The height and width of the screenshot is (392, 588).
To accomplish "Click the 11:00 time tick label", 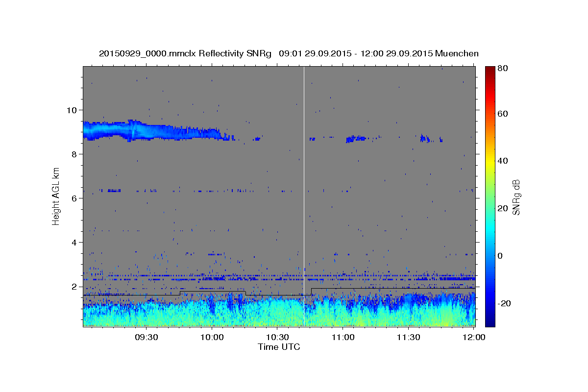I will (343, 338).
